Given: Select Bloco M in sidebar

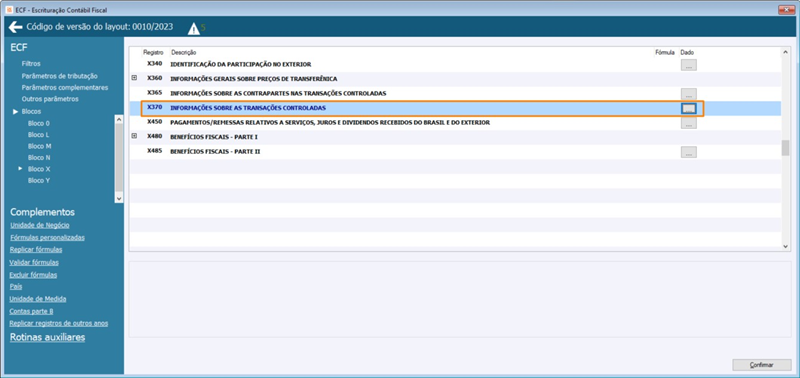Looking at the screenshot, I should (39, 146).
